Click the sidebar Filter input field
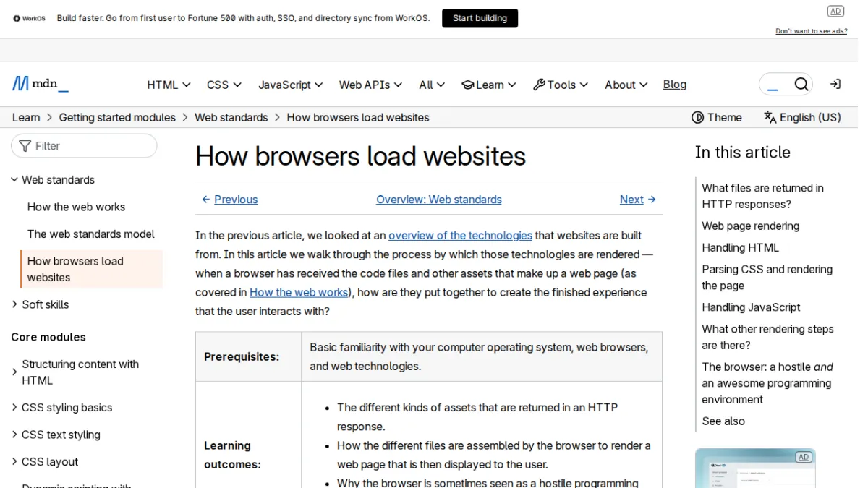This screenshot has width=868, height=488. pyautogui.click(x=84, y=146)
